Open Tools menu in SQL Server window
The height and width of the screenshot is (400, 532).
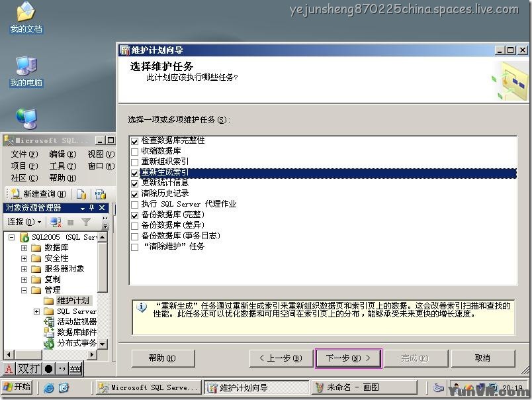(x=63, y=166)
